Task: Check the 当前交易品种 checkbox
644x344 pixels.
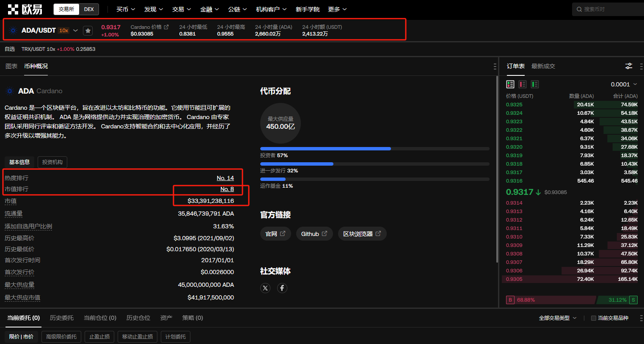Action: click(x=593, y=318)
